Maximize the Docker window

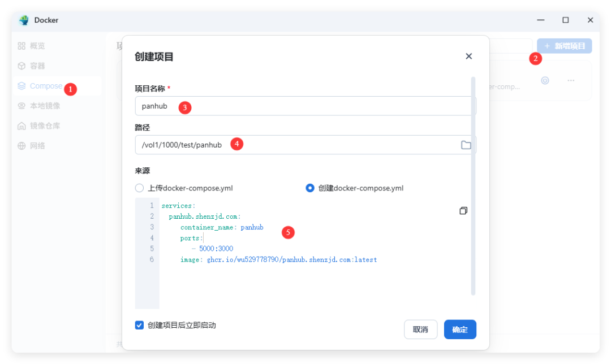[x=565, y=20]
